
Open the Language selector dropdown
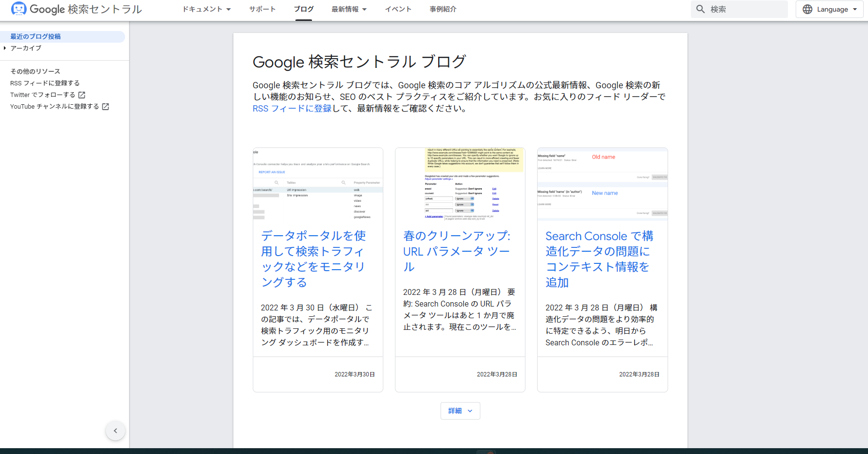pyautogui.click(x=830, y=9)
